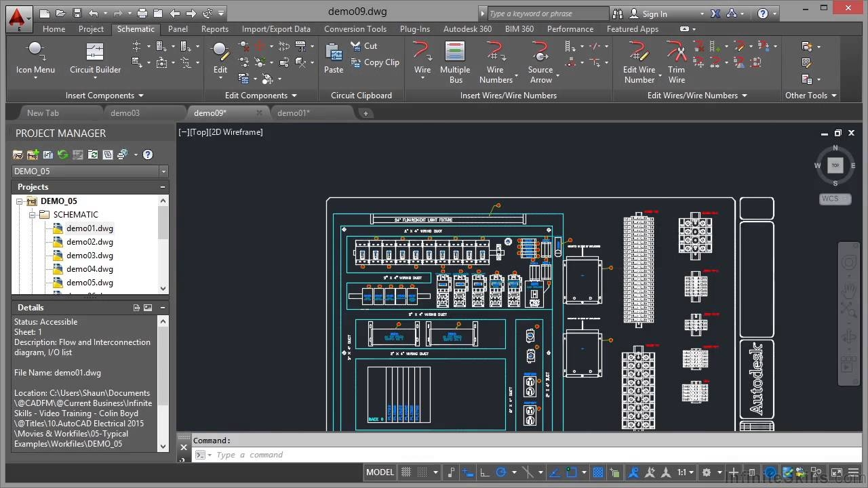Viewport: 868px width, 488px height.
Task: Open the demo03 drawing tab
Action: coord(125,113)
